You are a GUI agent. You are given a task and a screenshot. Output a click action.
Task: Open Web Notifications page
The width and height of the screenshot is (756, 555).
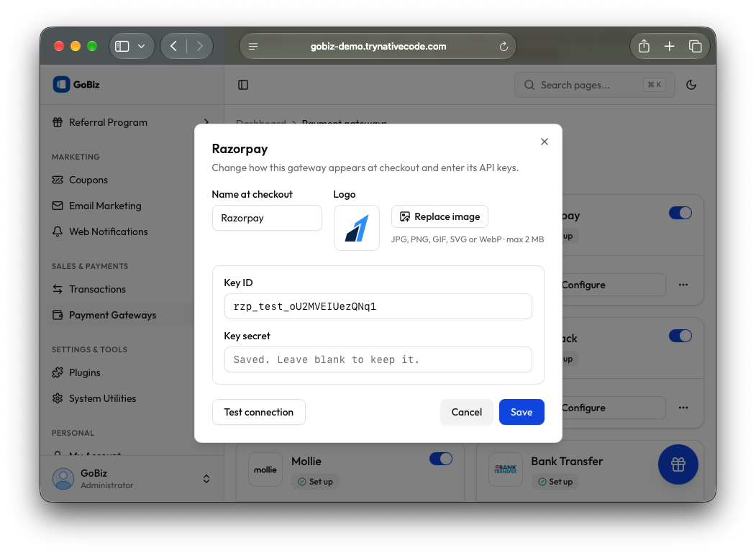pos(108,231)
